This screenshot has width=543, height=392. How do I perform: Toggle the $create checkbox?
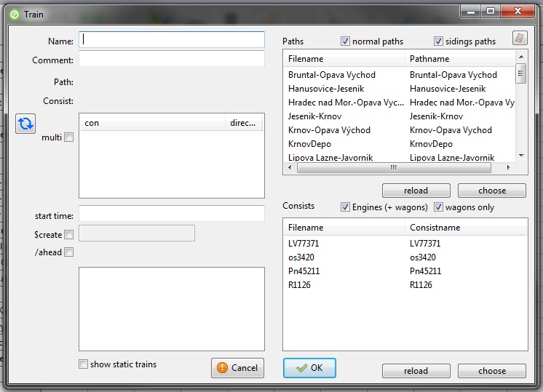click(x=69, y=234)
